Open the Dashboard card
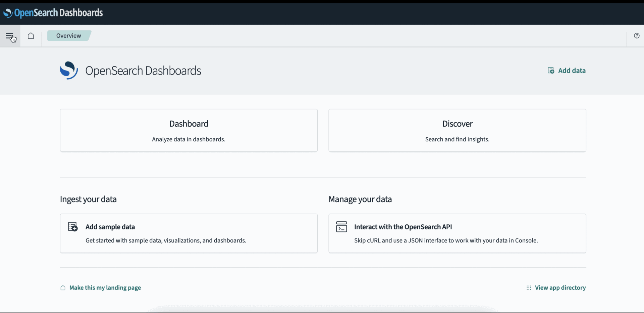 click(x=189, y=130)
